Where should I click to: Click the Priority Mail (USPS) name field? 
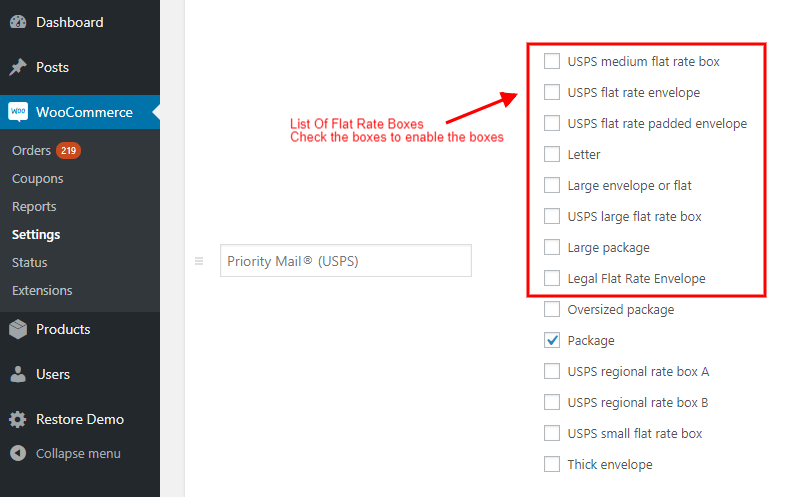(346, 261)
